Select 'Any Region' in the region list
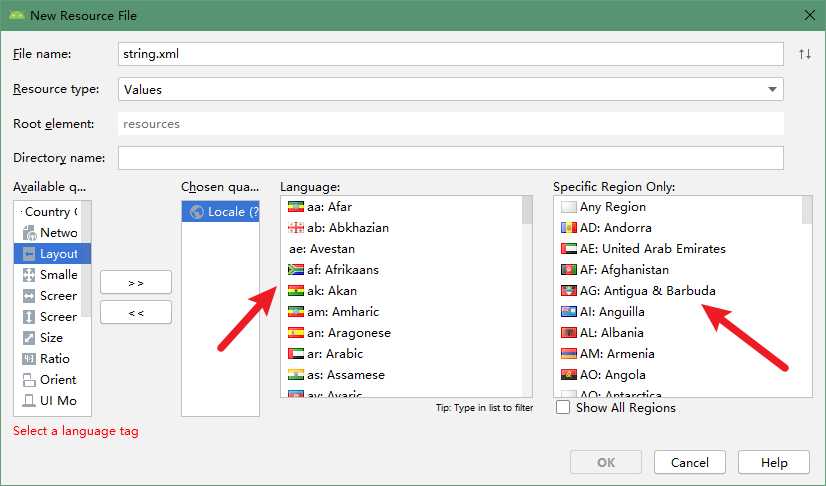Viewport: 826px width, 486px height. point(677,207)
